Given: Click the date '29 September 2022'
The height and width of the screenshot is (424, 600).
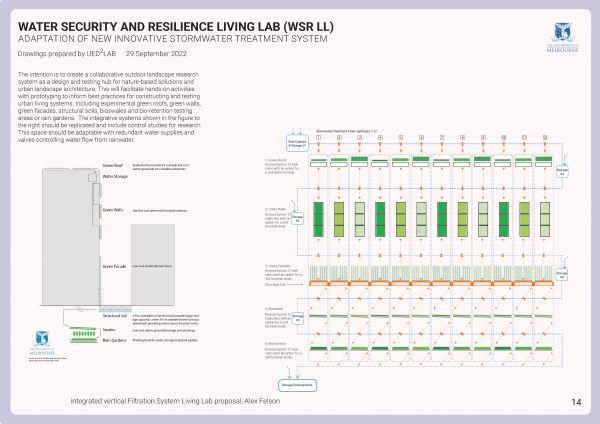Looking at the screenshot, I should coord(156,54).
